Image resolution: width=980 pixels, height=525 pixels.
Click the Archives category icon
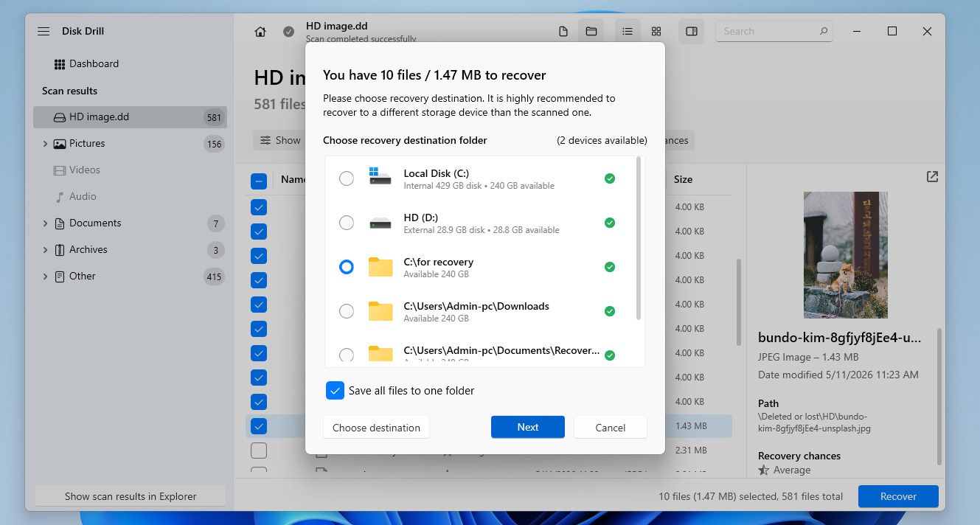[x=60, y=250]
